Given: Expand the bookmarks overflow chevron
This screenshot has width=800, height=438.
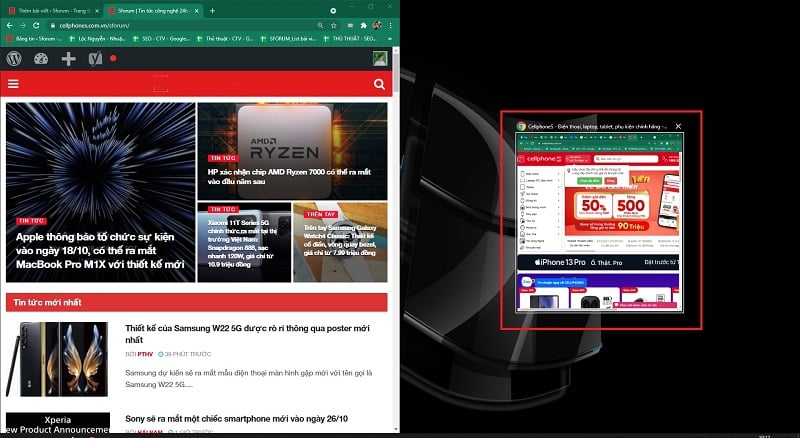Looking at the screenshot, I should [x=389, y=39].
